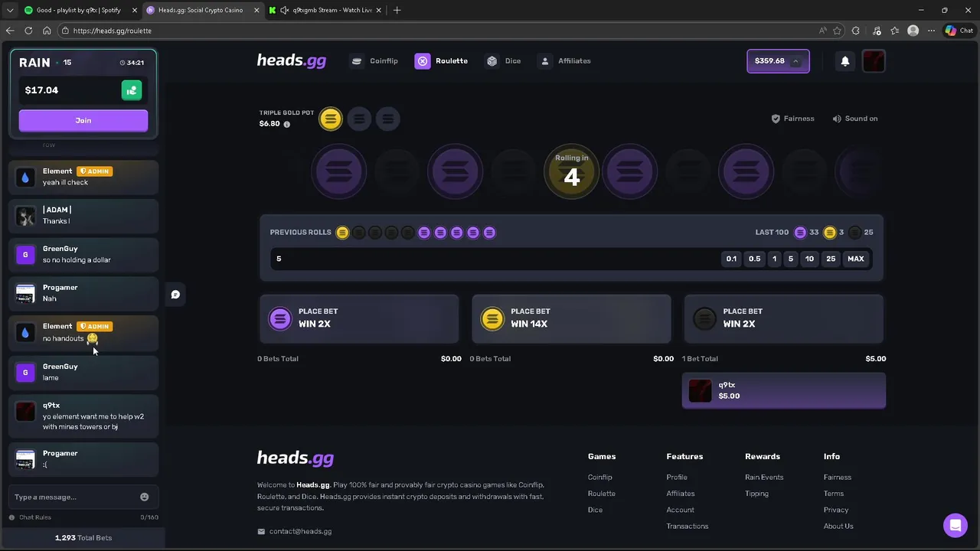Open Fairness shield option
This screenshot has height=551, width=980.
(x=792, y=119)
